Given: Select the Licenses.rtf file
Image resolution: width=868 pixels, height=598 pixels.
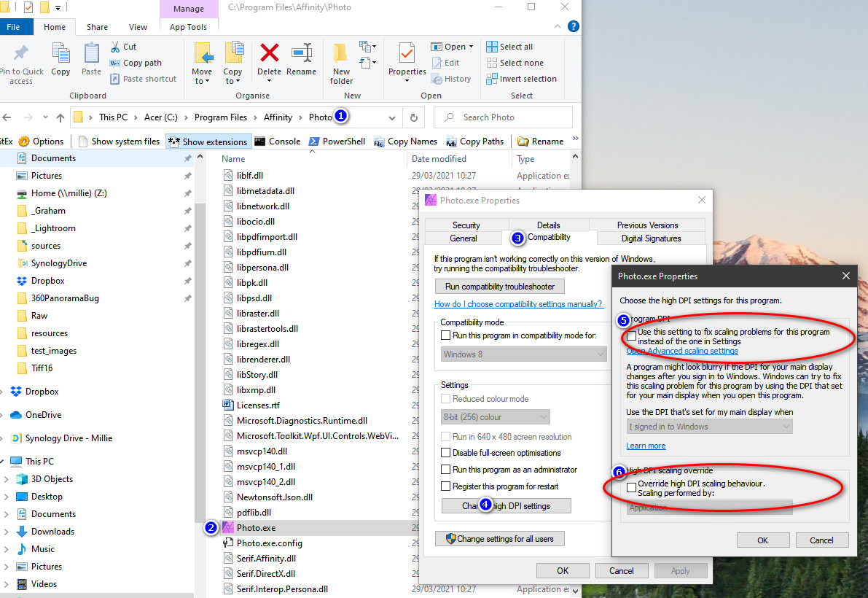Looking at the screenshot, I should click(x=258, y=405).
